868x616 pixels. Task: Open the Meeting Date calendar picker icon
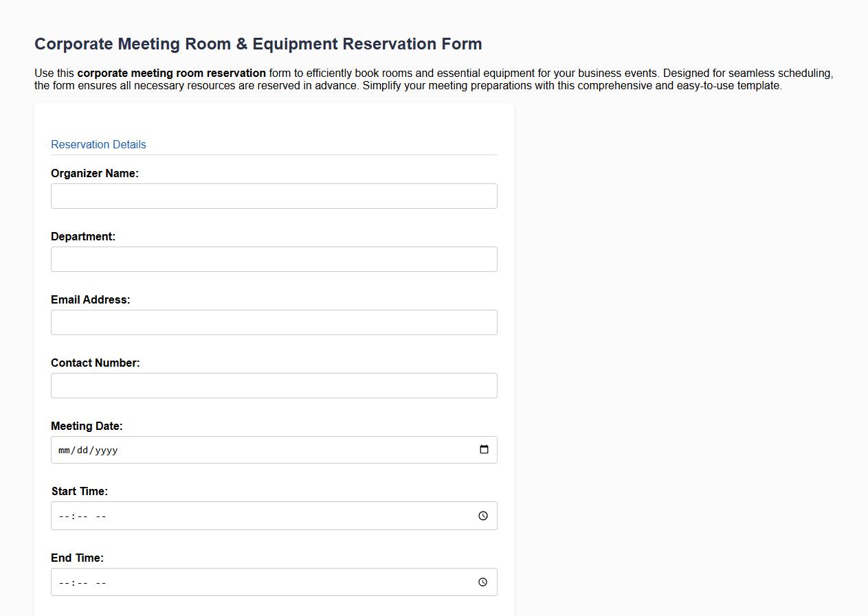tap(485, 450)
